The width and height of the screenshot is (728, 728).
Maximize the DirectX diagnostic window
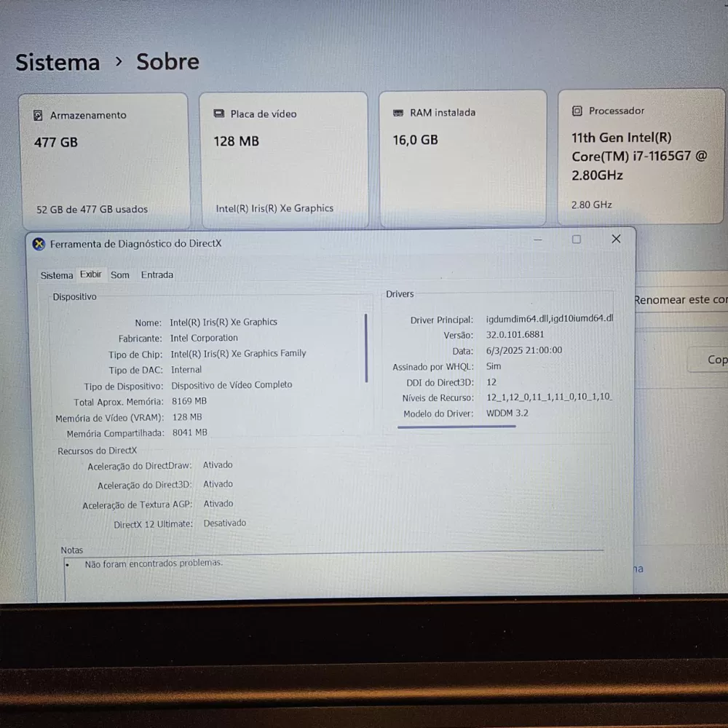pos(576,239)
